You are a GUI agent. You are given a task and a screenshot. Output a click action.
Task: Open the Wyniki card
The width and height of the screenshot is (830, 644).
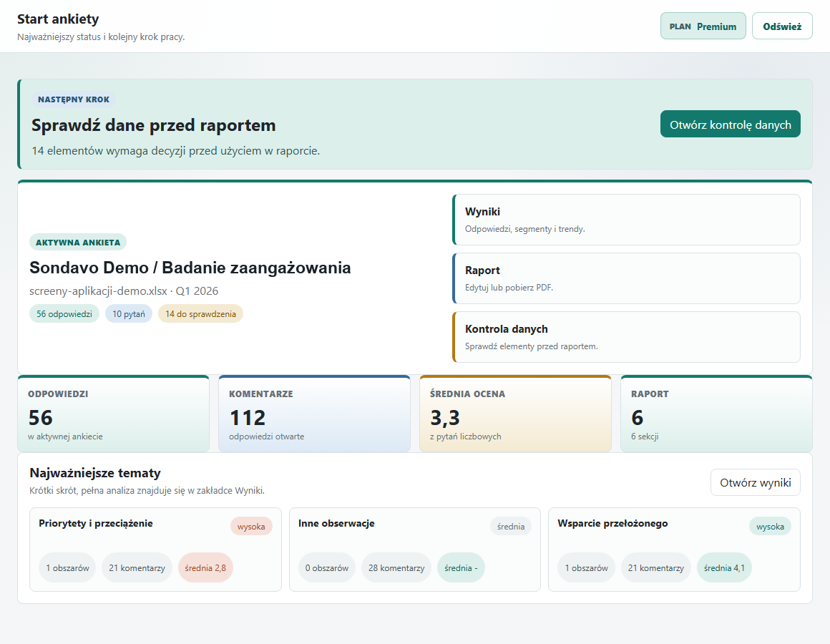click(626, 220)
